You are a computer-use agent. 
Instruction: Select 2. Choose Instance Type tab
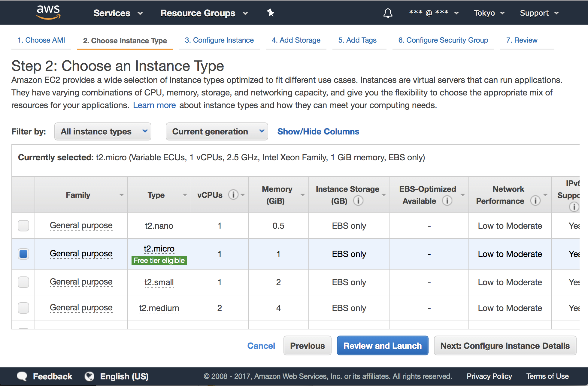pos(125,41)
